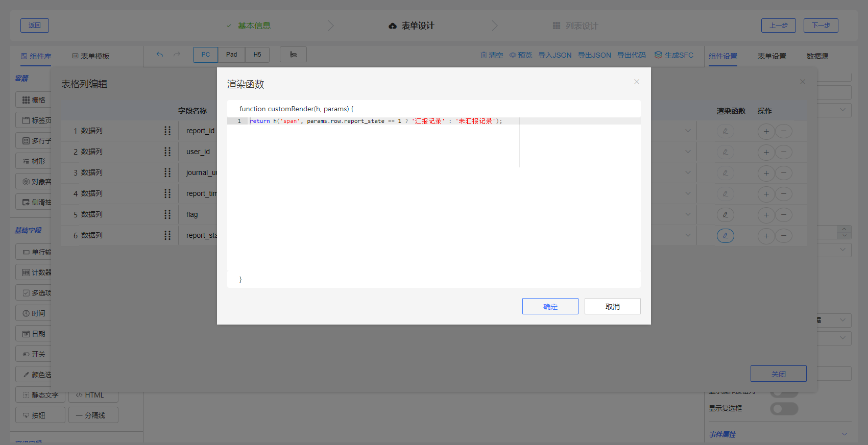Screen dimensions: 868x445
Task: Expand dropdown chevron on row 5 数据列
Action: coord(688,214)
